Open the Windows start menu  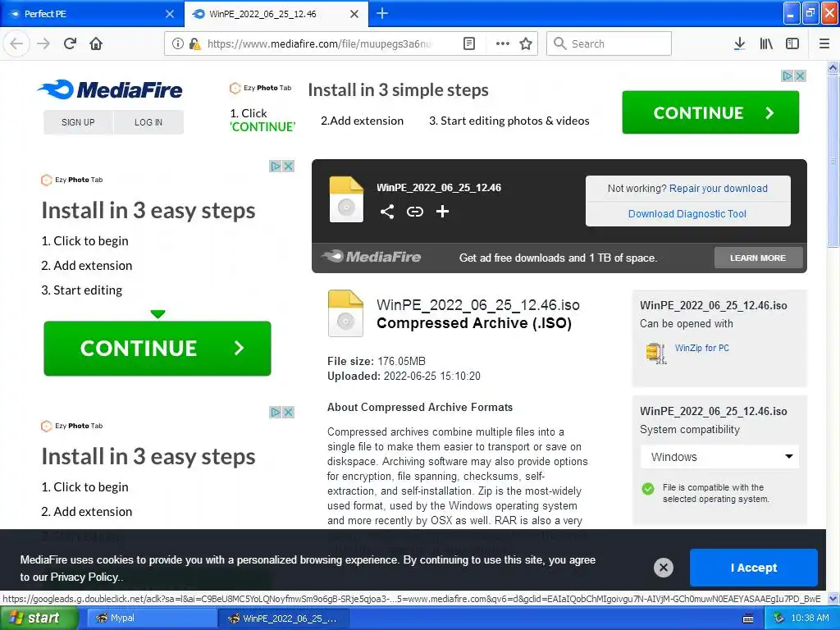pos(39,618)
